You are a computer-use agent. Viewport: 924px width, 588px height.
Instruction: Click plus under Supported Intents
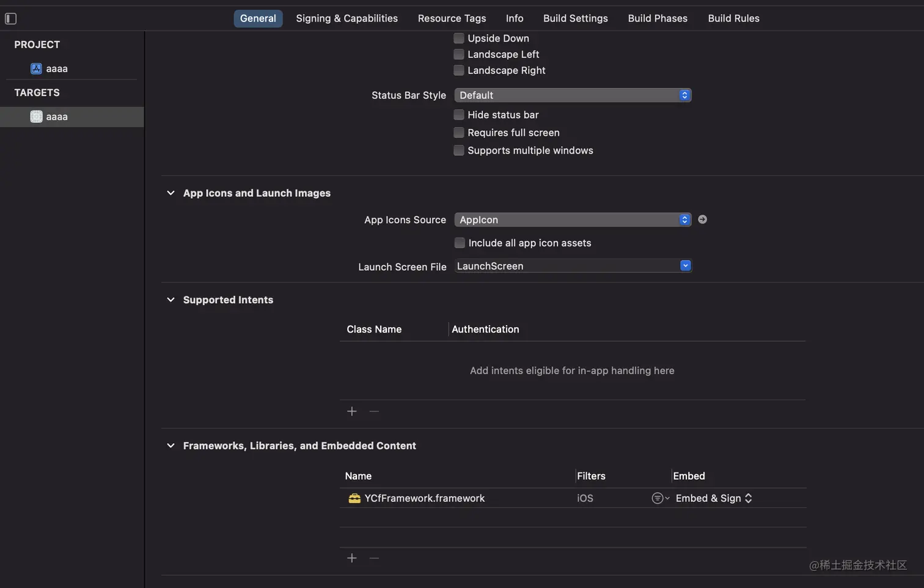point(352,411)
